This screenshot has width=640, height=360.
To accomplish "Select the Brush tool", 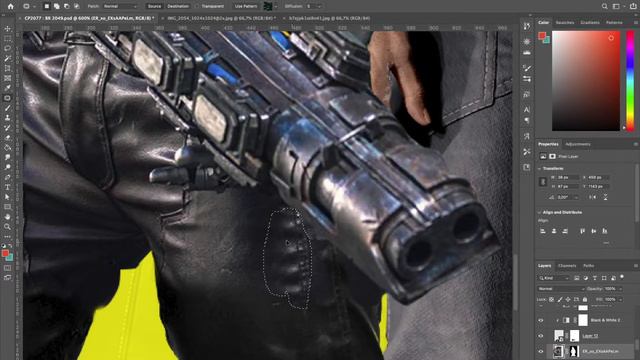I will pos(7,108).
